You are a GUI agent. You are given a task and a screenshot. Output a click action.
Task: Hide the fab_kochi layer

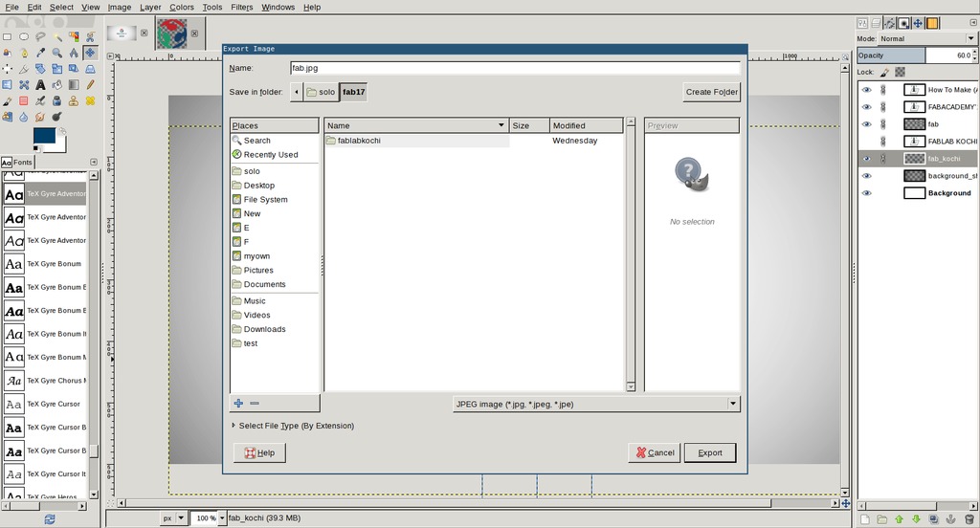coord(866,159)
